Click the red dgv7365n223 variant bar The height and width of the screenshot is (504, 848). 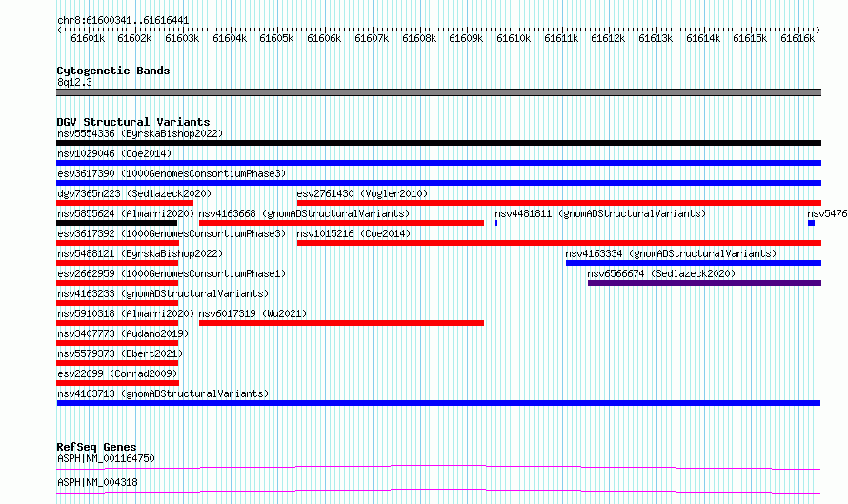(x=125, y=203)
